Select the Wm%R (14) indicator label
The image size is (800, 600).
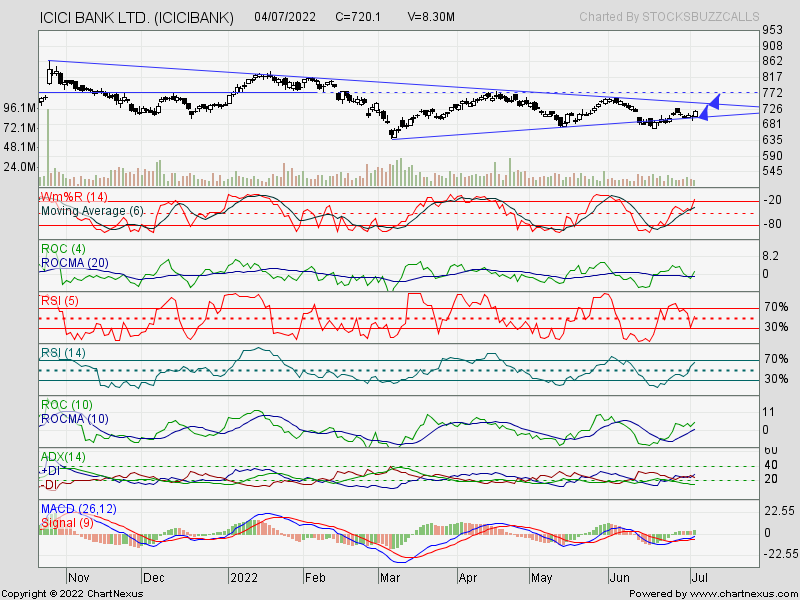point(74,197)
